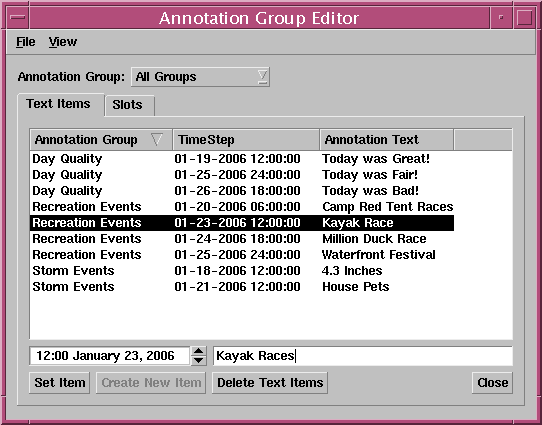
Task: Select the Today was Great! row
Action: point(242,159)
